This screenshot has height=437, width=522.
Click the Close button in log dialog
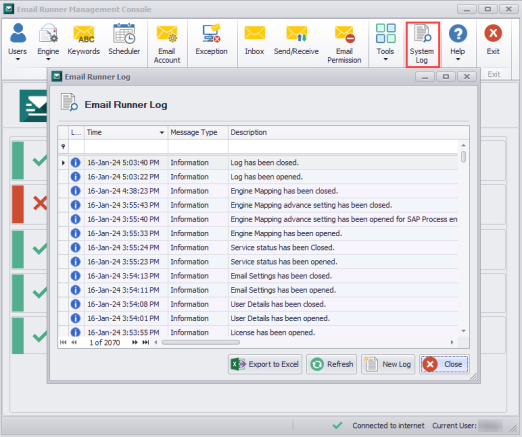[444, 364]
